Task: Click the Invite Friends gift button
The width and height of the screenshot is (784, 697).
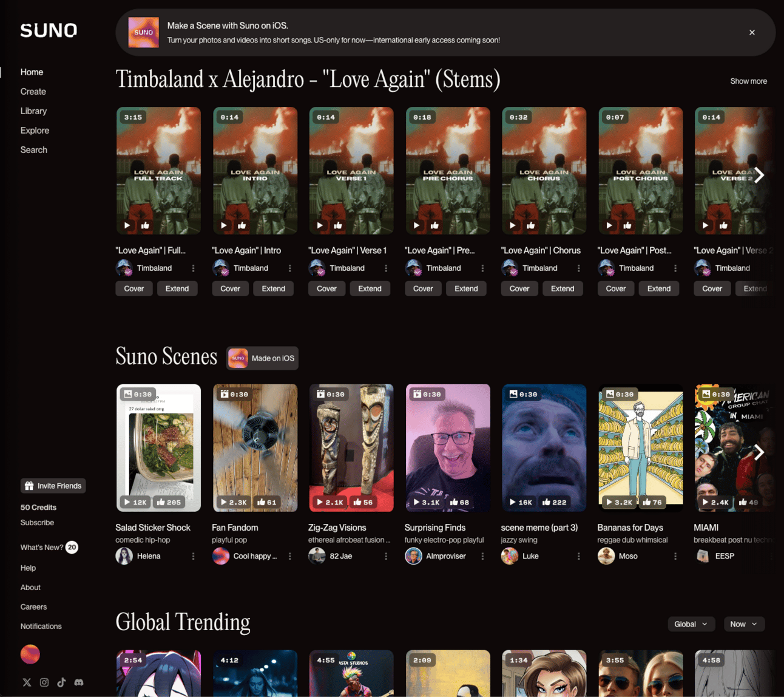Action: (53, 486)
